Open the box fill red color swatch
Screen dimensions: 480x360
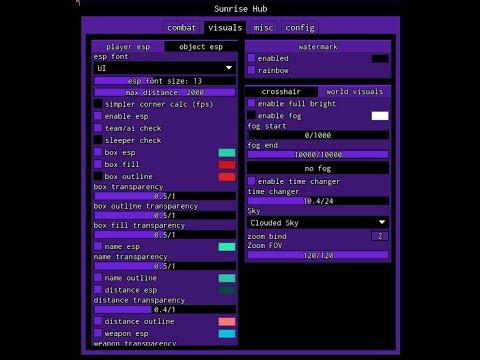227,165
